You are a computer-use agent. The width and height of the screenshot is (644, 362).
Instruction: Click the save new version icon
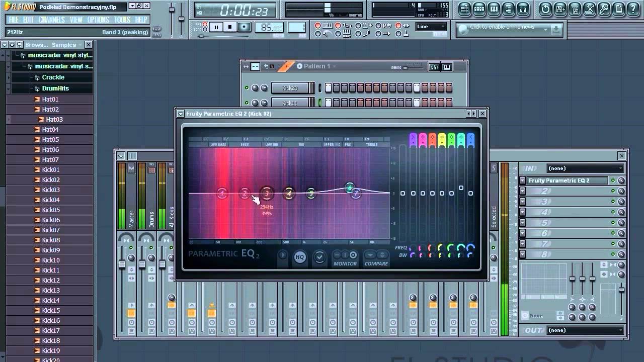[560, 9]
